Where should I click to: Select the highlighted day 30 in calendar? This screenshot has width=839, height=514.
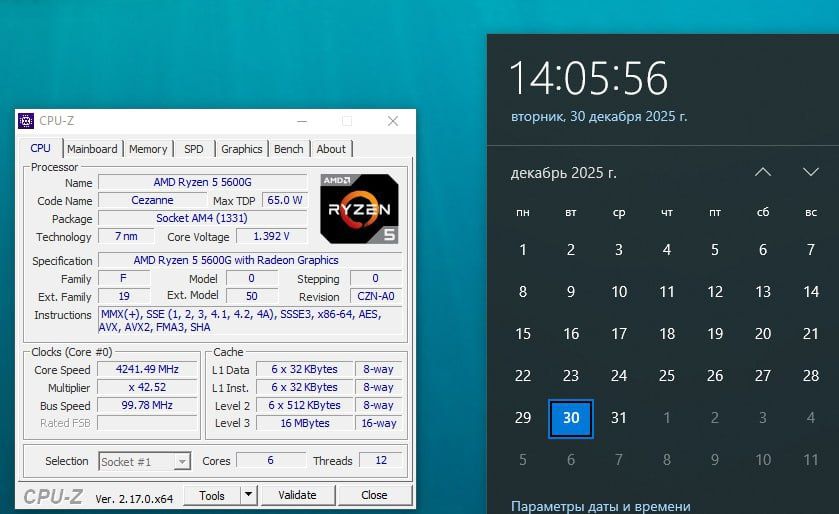coord(571,418)
